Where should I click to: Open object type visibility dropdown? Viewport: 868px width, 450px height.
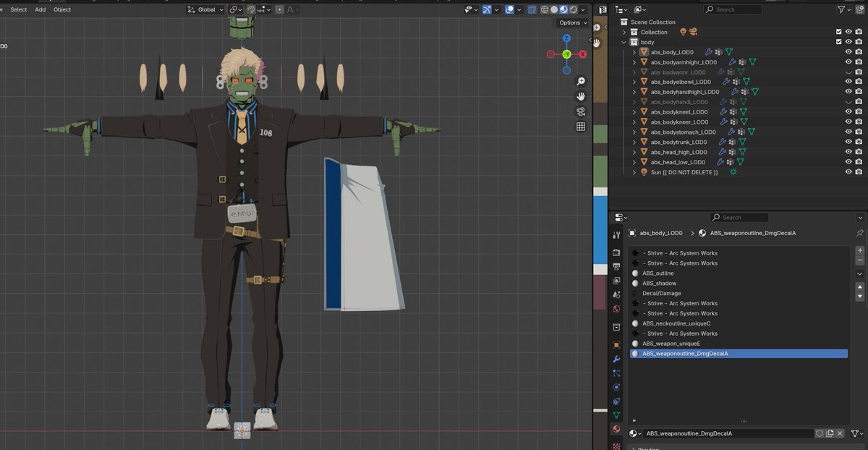(x=471, y=9)
